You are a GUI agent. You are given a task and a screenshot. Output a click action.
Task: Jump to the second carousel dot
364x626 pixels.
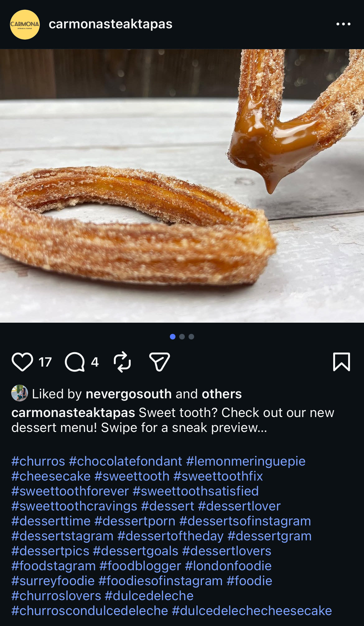(x=182, y=337)
